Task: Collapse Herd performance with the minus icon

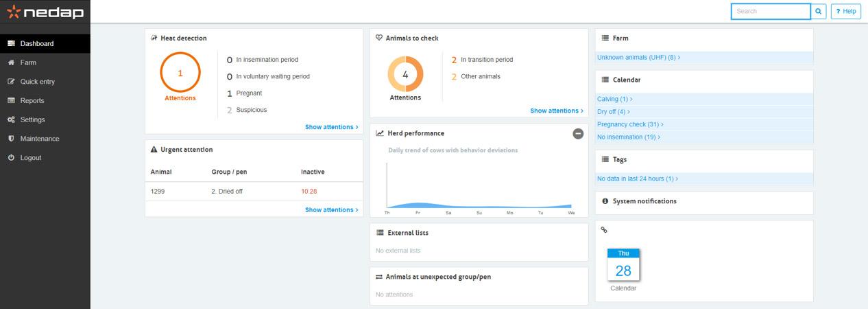Action: point(578,133)
